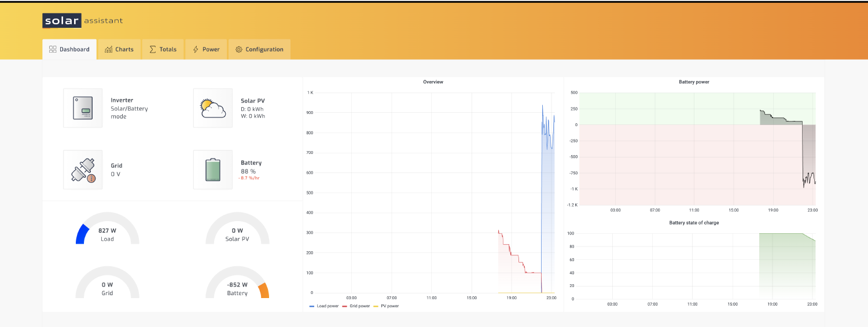This screenshot has width=868, height=327.
Task: Click the Solar PV weather icon
Action: tap(212, 108)
